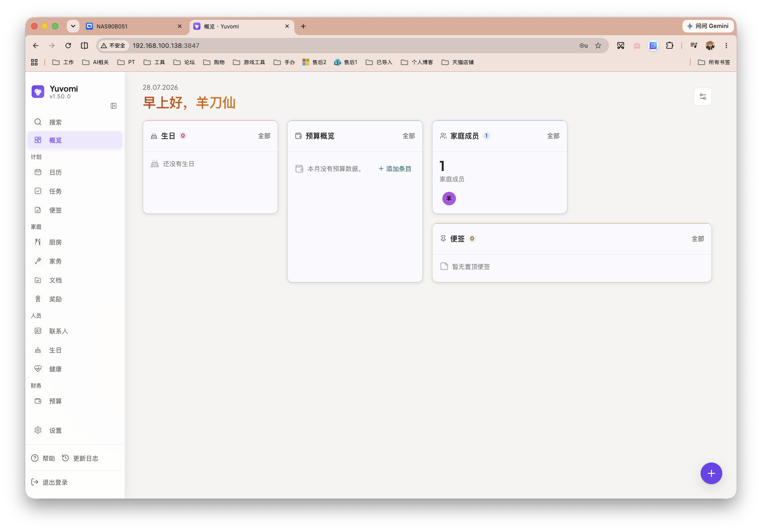View all in 预算概览 card
762x532 pixels.
click(x=409, y=136)
